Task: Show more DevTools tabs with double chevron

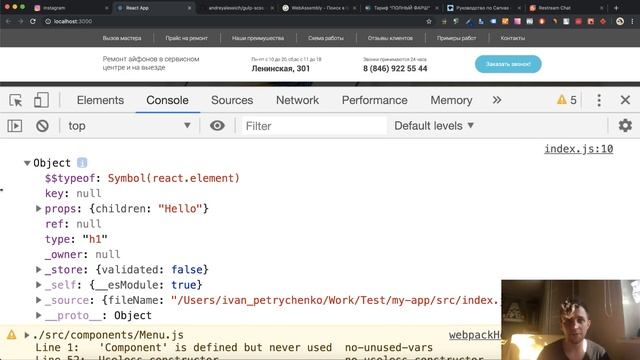Action: coord(497,100)
